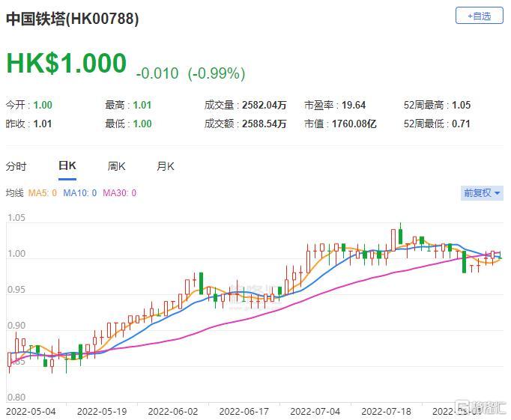Viewport: 511px width, 420px height.
Task: Click the 2022-07-18 date axis label
Action: (x=386, y=412)
